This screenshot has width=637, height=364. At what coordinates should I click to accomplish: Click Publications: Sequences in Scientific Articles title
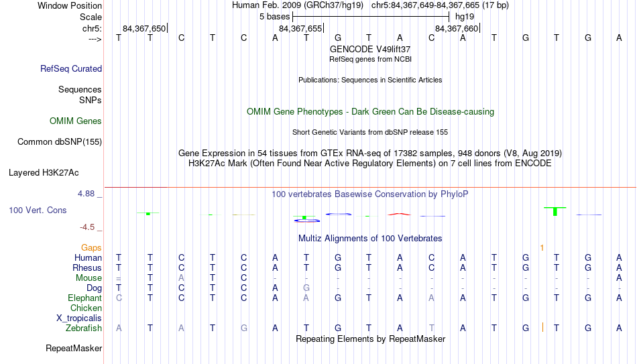click(370, 80)
